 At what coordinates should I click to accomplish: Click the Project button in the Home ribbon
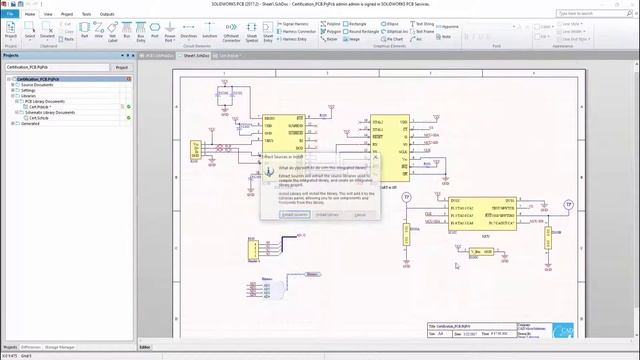pyautogui.click(x=11, y=31)
